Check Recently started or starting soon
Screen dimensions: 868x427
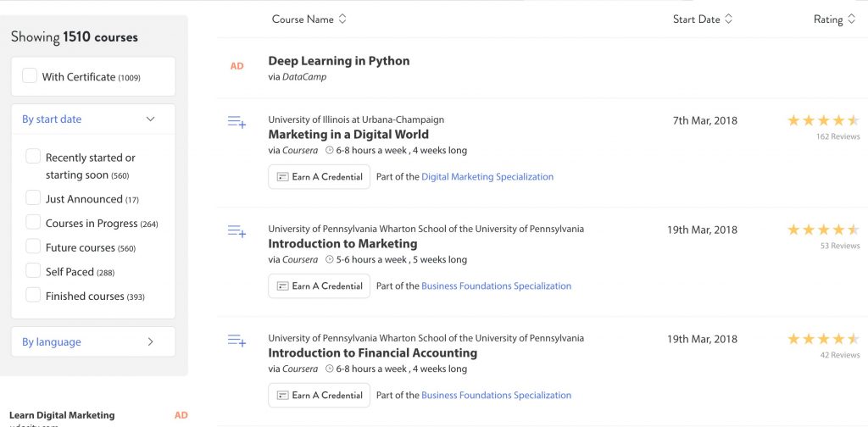(33, 157)
